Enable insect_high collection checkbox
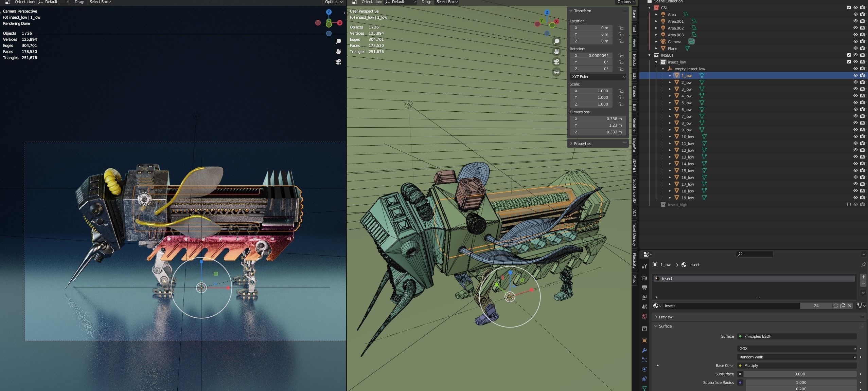The width and height of the screenshot is (868, 391). point(849,204)
